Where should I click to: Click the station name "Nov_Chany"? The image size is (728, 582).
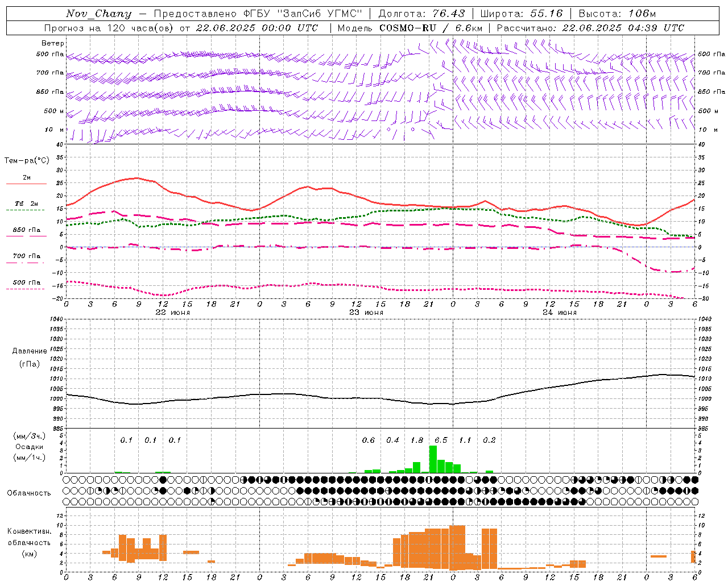point(98,14)
